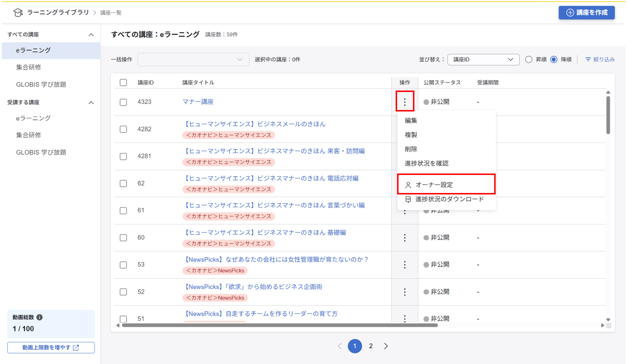
Task: Open the マナー講座 course link
Action: (198, 102)
